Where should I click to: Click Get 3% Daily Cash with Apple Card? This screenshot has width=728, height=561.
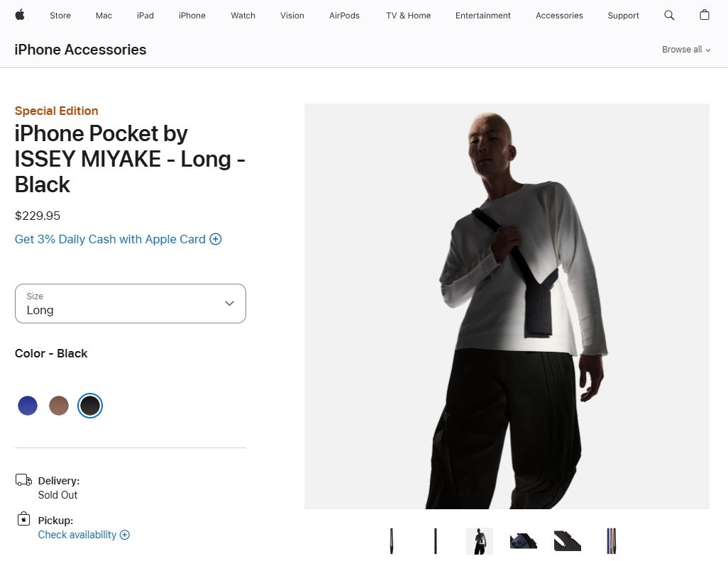[x=110, y=239]
